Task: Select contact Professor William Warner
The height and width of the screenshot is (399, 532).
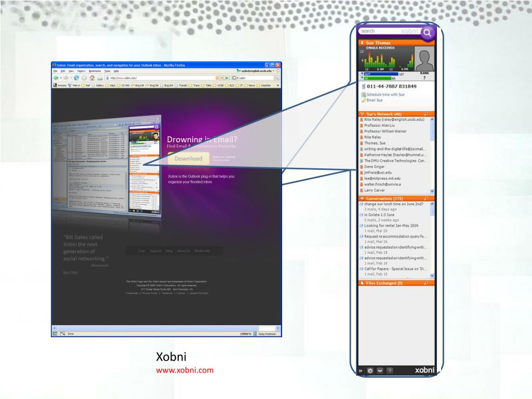Action: (x=385, y=131)
